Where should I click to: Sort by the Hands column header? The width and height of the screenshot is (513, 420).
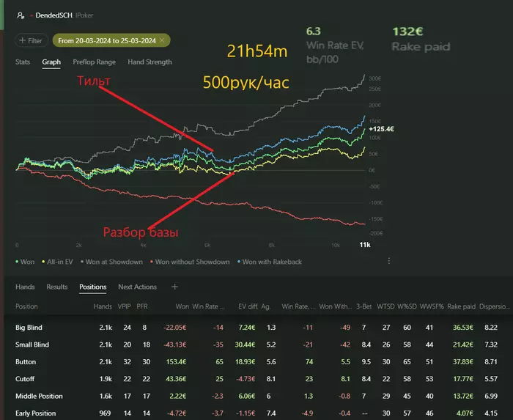click(x=103, y=306)
